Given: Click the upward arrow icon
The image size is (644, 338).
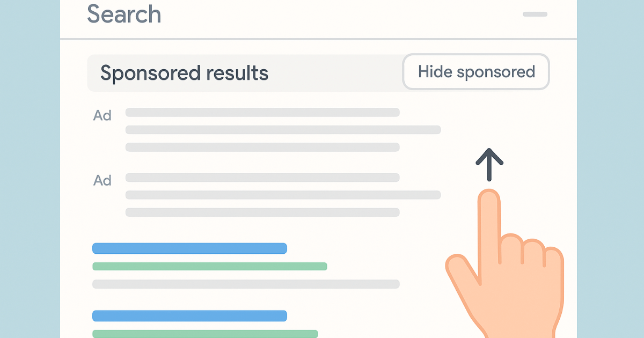Looking at the screenshot, I should pyautogui.click(x=489, y=164).
